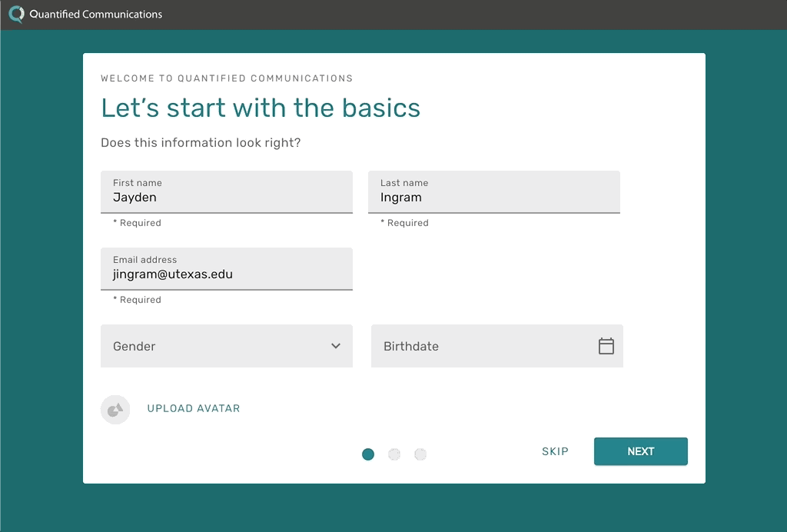Image resolution: width=787 pixels, height=532 pixels.
Task: Proceed with the NEXT button
Action: (640, 451)
